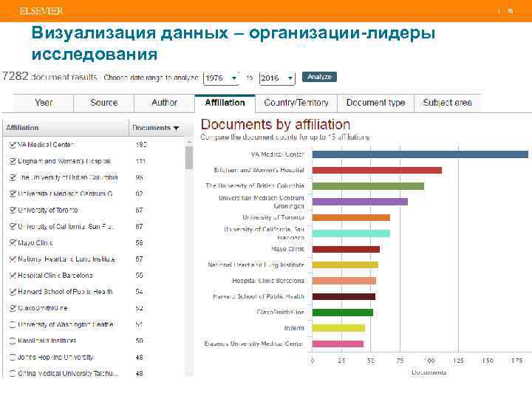Open the start year 1976 dropdown
This screenshot has height=399, width=532.
[221, 78]
